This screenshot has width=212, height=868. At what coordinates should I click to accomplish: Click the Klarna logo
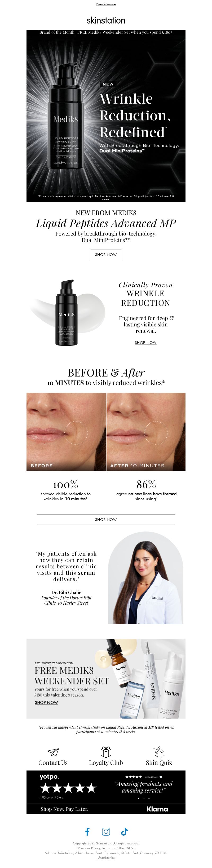pos(157,809)
